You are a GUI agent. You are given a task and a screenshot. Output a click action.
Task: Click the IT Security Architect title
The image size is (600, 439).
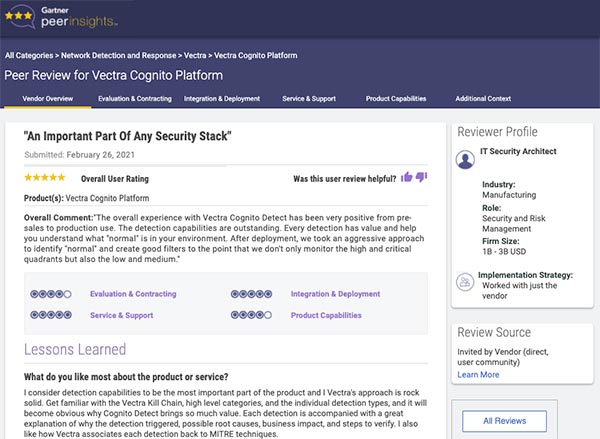[518, 151]
